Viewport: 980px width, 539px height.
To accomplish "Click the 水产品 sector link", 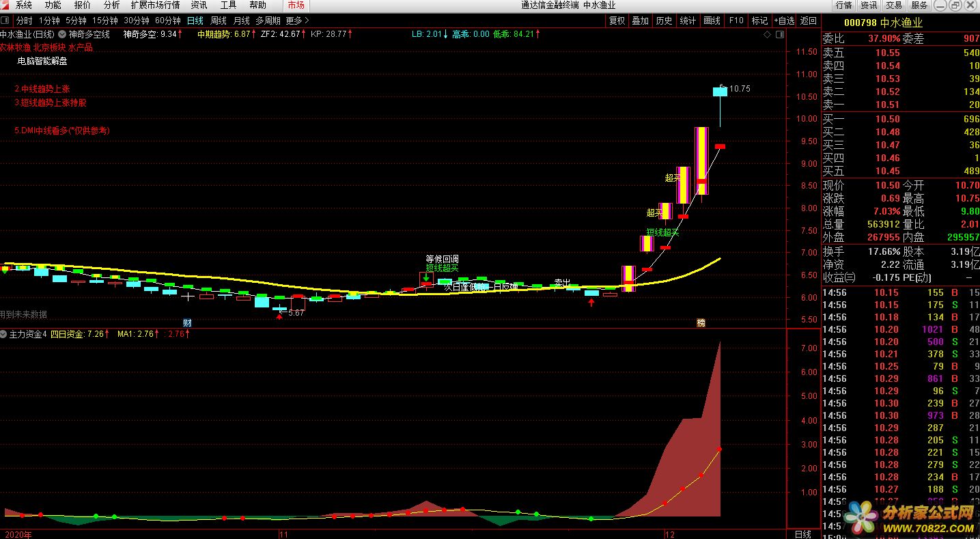I will 80,47.
